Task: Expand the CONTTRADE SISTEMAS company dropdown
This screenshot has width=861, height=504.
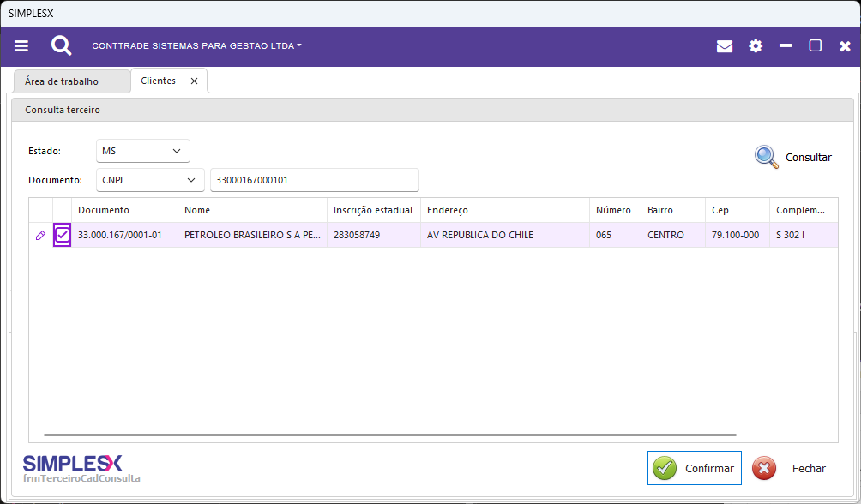Action: click(x=196, y=46)
